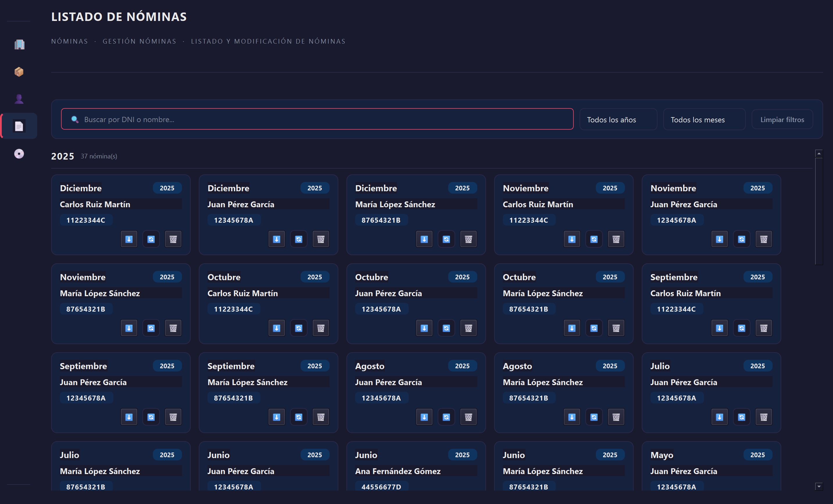
Task: Download Octubre payroll of María López Sánchez
Action: tap(572, 328)
